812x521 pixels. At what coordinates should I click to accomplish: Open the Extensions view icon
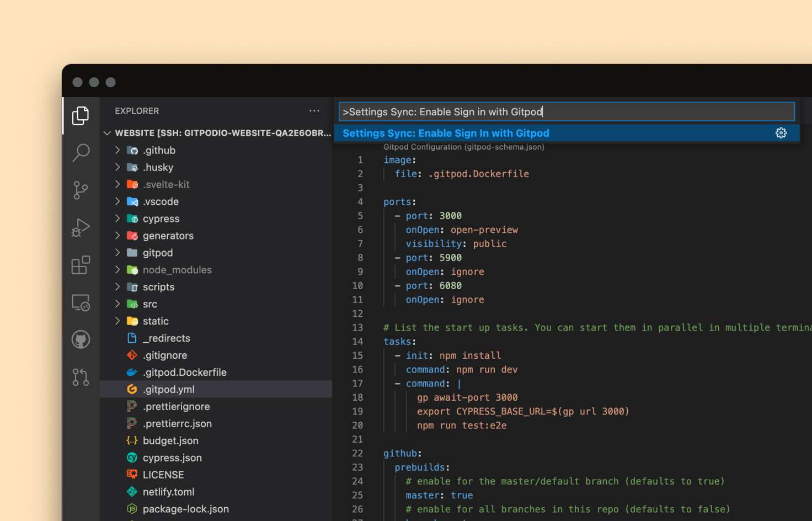coord(81,265)
